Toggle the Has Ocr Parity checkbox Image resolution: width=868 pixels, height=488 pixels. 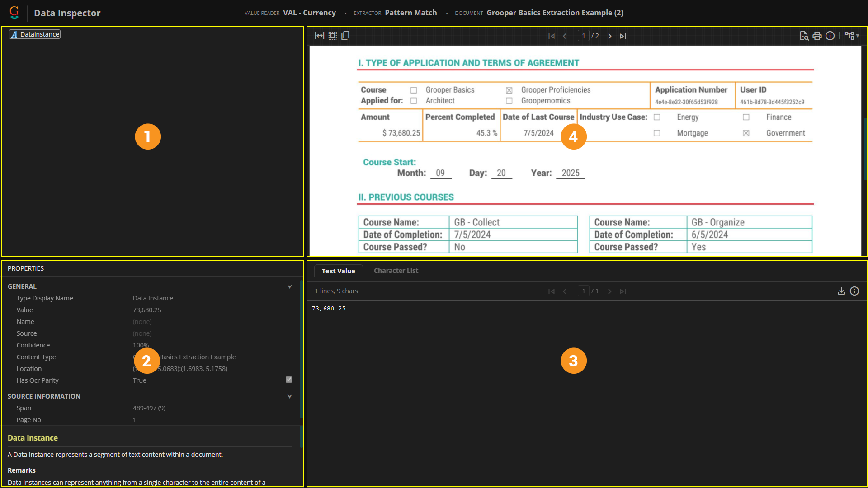pos(289,380)
